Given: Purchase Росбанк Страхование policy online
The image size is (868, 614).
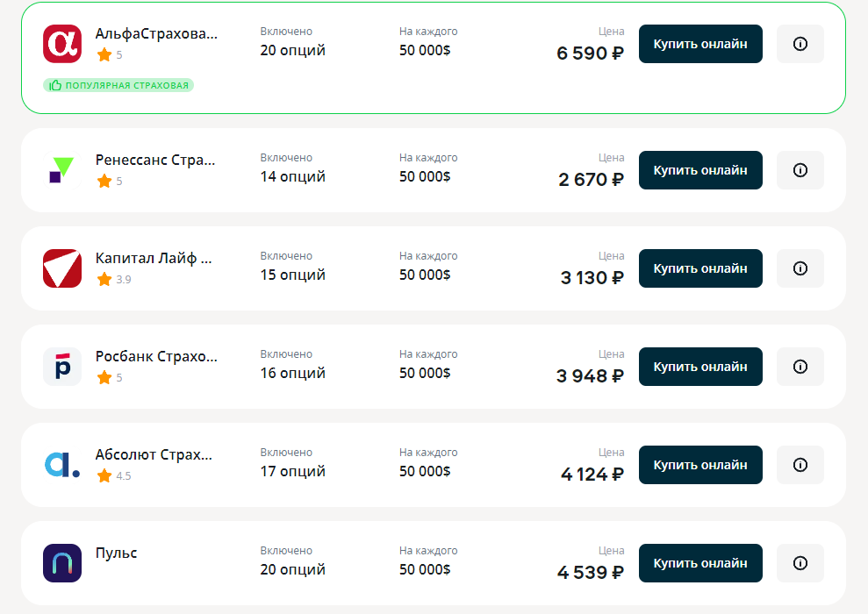Looking at the screenshot, I should pyautogui.click(x=700, y=367).
